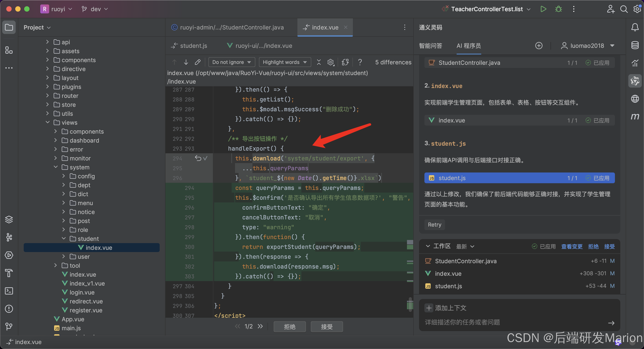This screenshot has width=644, height=349.
Task: Click new conversation plus icon
Action: coord(539,46)
